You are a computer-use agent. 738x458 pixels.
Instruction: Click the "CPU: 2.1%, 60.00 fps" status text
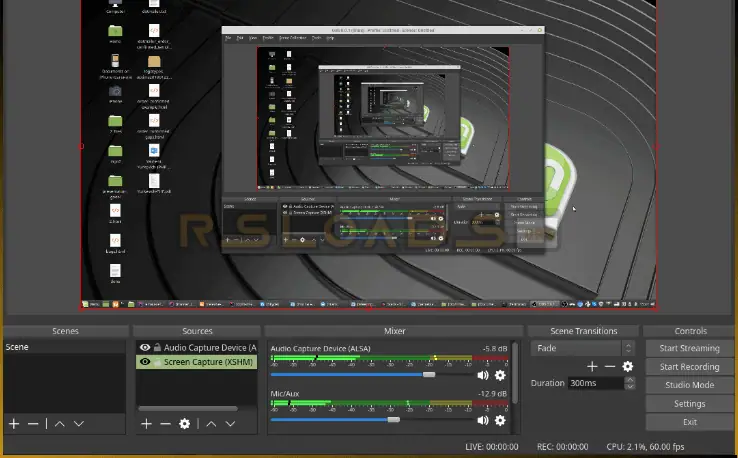coord(645,447)
